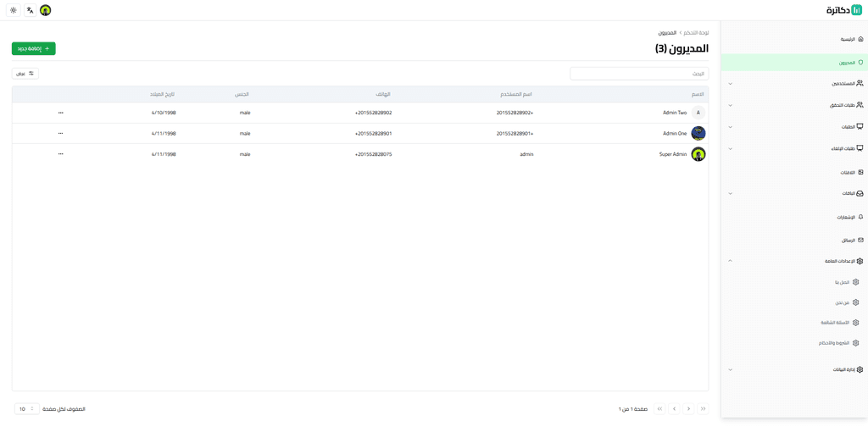Expand إدارة البيانات (Data management) chevron

[x=730, y=369]
